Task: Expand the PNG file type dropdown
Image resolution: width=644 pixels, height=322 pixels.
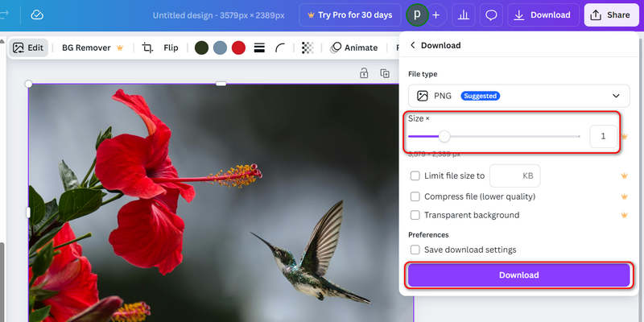Action: click(x=518, y=96)
